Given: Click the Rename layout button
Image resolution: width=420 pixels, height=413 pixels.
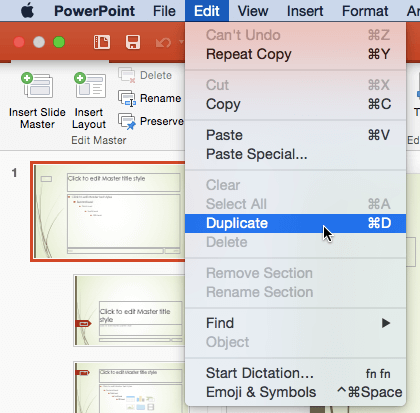Looking at the screenshot, I should tap(150, 98).
